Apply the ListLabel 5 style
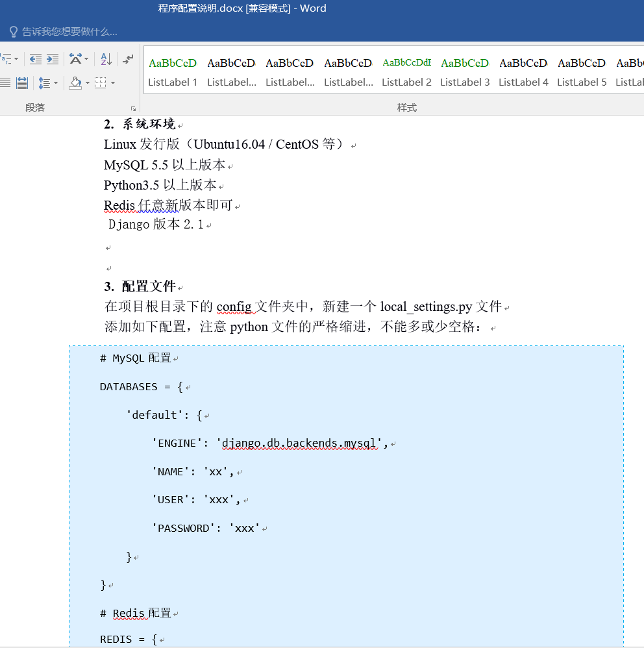 (x=582, y=71)
